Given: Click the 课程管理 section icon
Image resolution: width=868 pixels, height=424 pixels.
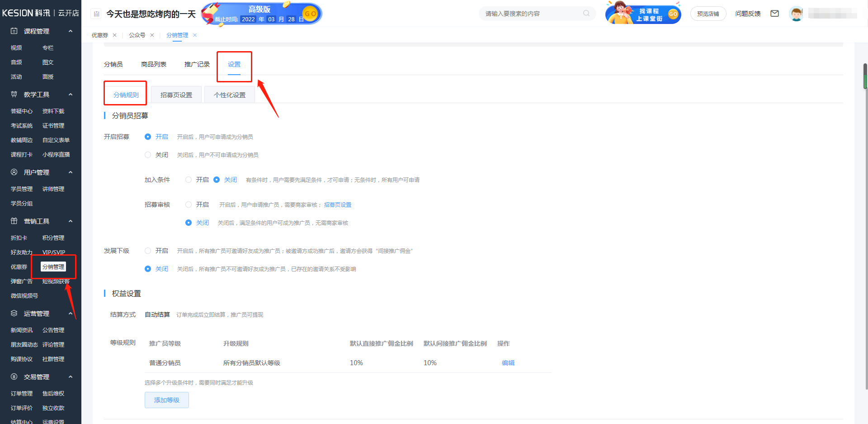Looking at the screenshot, I should tap(14, 31).
